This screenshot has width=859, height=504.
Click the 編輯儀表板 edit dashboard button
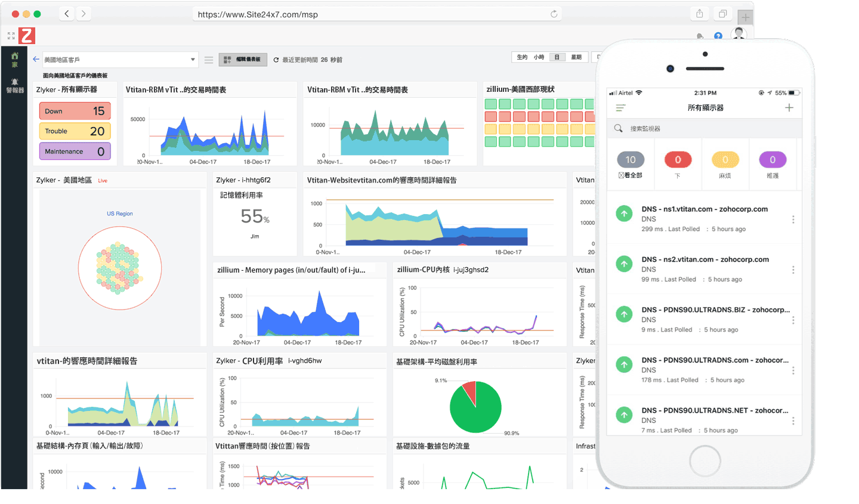click(x=243, y=60)
